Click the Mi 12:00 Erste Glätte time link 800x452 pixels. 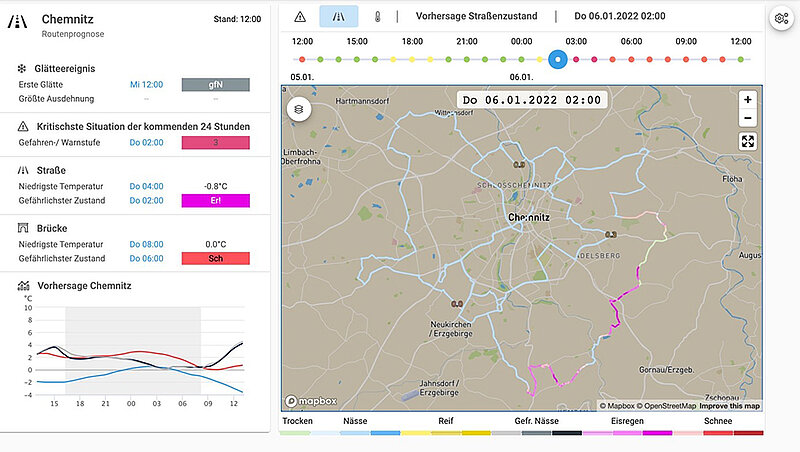click(x=146, y=85)
